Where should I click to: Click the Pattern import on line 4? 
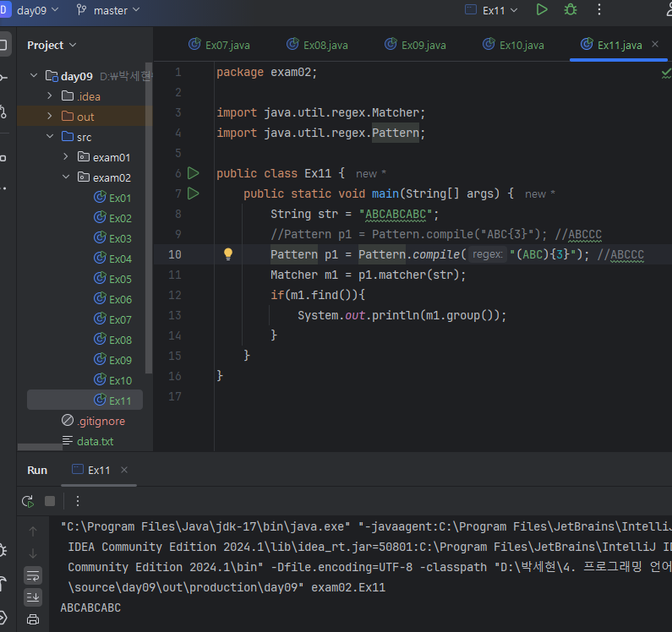(x=395, y=133)
